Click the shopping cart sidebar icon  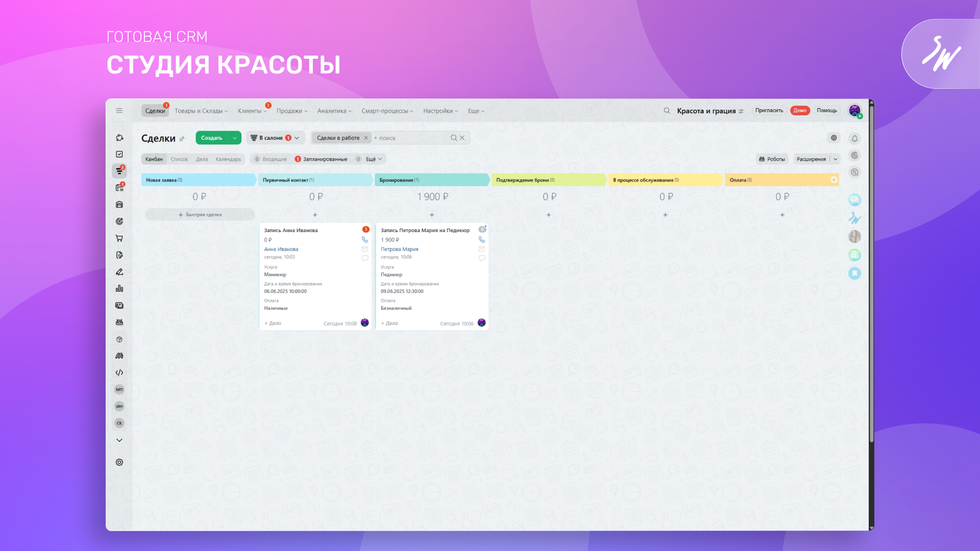click(x=119, y=238)
